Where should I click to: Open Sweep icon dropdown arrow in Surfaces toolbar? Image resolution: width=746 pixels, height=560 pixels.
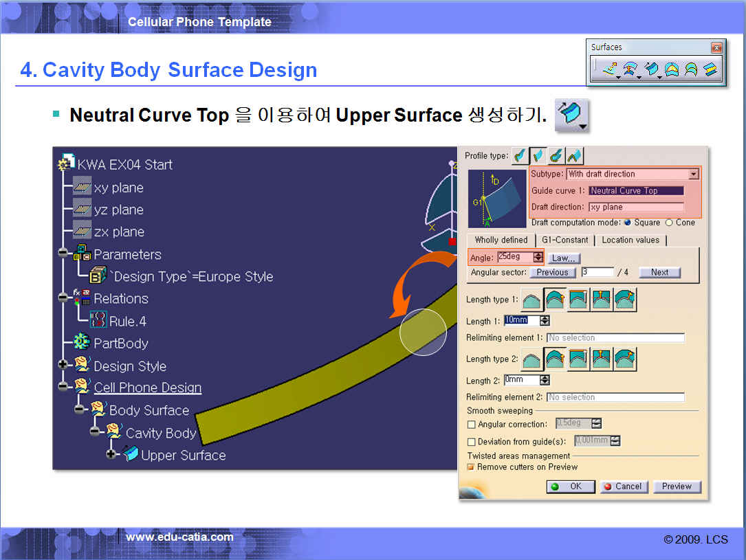(x=660, y=77)
